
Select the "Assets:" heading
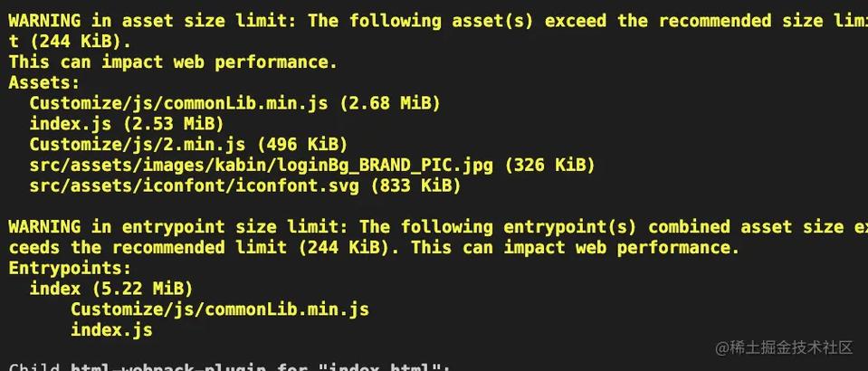(x=44, y=83)
